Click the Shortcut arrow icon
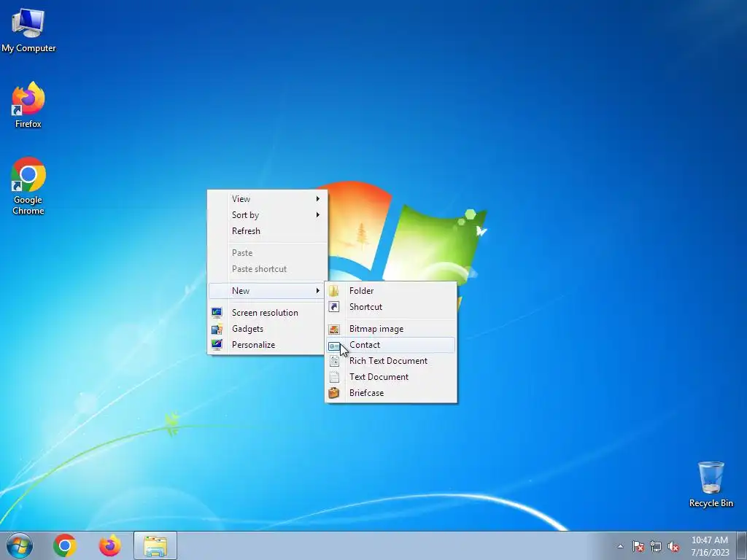Viewport: 747px width, 560px height. click(x=334, y=307)
